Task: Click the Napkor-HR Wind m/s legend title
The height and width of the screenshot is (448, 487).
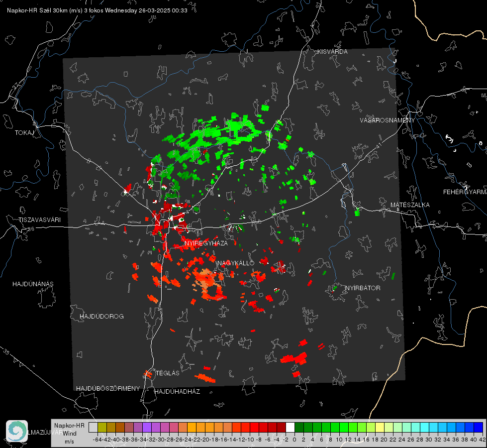Action: pyautogui.click(x=69, y=434)
